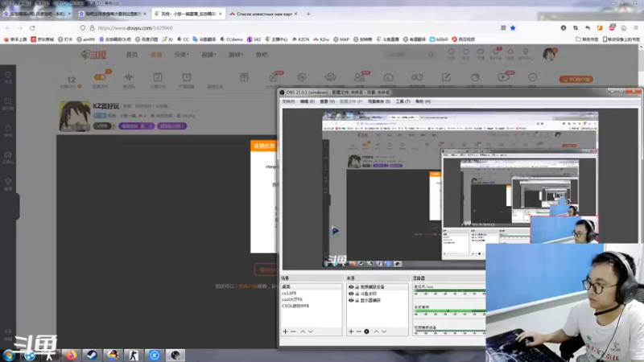Open the Douyu 直播 nav link
This screenshot has height=362, width=644.
[156, 55]
